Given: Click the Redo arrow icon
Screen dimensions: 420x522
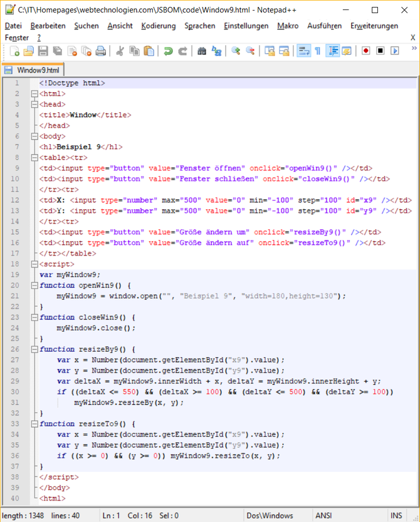Looking at the screenshot, I should (182, 51).
